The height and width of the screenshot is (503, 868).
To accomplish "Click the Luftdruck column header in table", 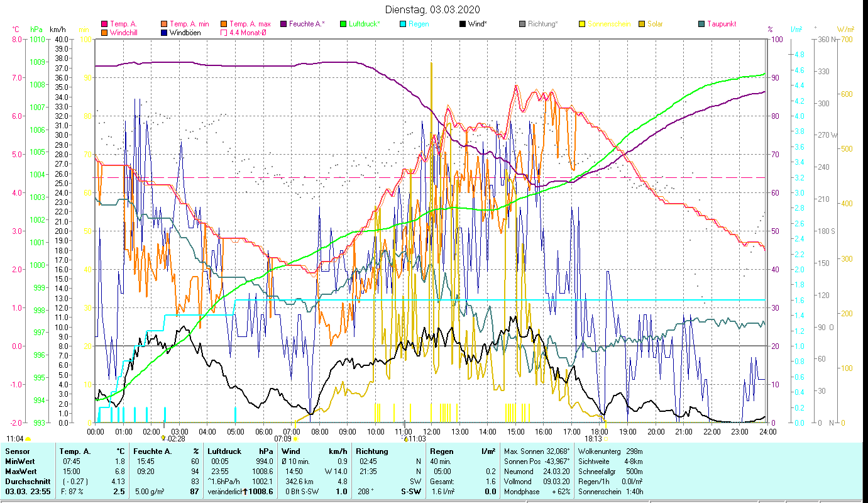I will (x=224, y=451).
